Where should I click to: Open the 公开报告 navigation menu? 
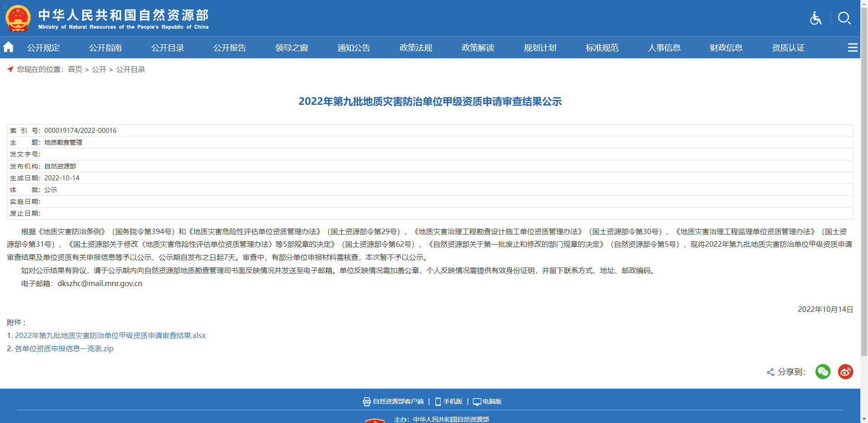click(x=230, y=47)
